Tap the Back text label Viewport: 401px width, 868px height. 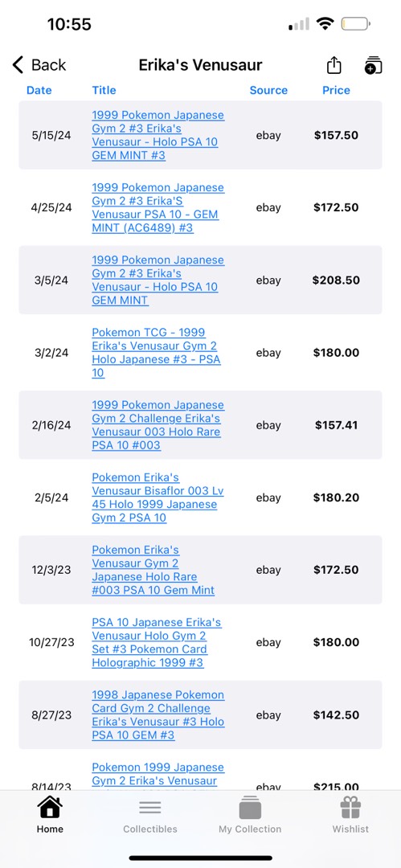click(x=49, y=65)
